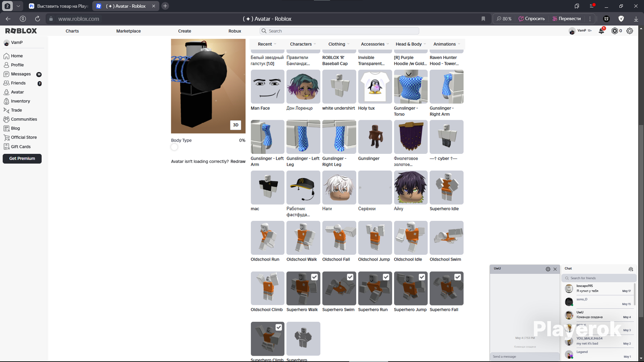Image resolution: width=644 pixels, height=362 pixels.
Task: Toggle the 3D avatar view
Action: [x=235, y=125]
